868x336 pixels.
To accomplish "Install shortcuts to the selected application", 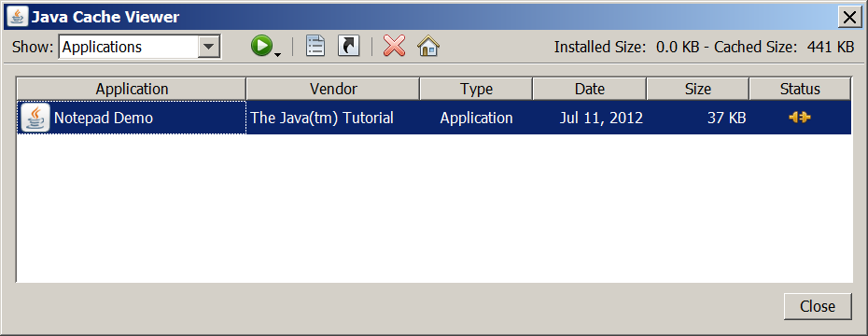I will point(349,46).
